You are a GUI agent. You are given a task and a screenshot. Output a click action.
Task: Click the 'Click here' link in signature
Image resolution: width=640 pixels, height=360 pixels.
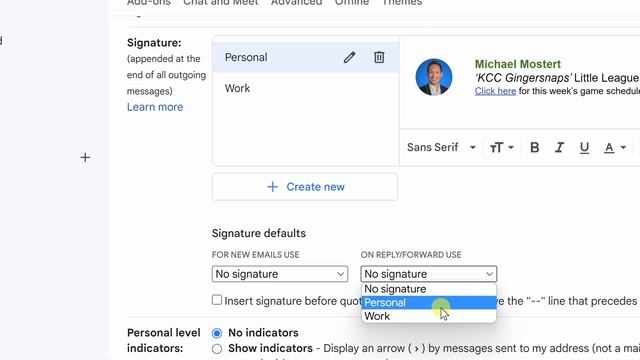click(x=495, y=91)
